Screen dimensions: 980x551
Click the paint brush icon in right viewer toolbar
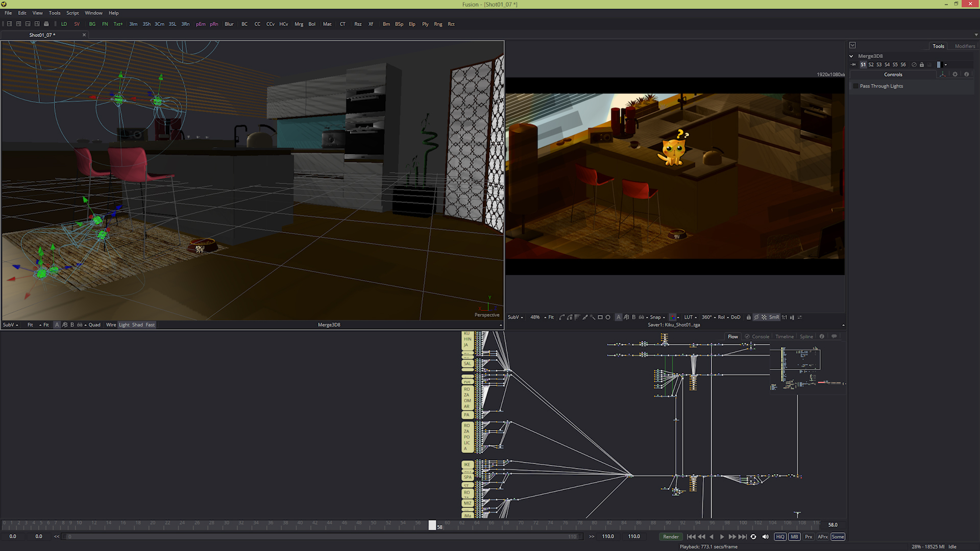[x=585, y=317]
